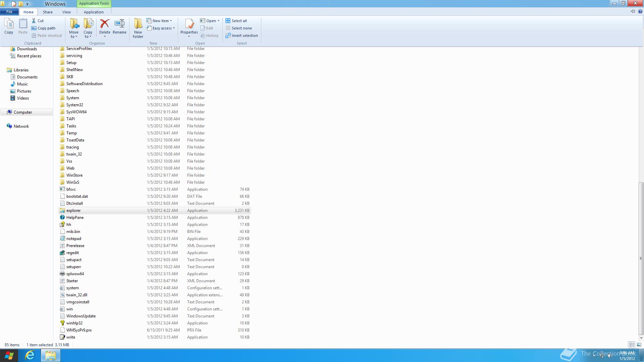Click the hh application icon
Screen dimensions: 644x362
(x=62, y=225)
